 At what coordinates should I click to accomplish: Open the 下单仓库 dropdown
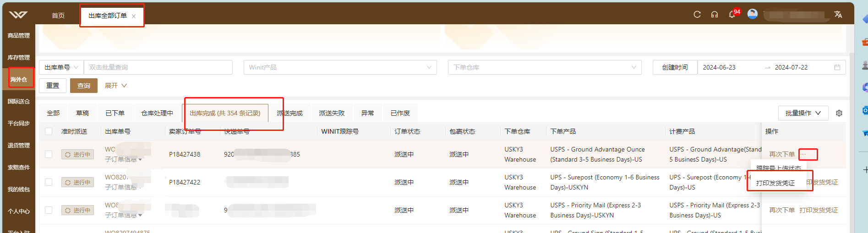[545, 67]
